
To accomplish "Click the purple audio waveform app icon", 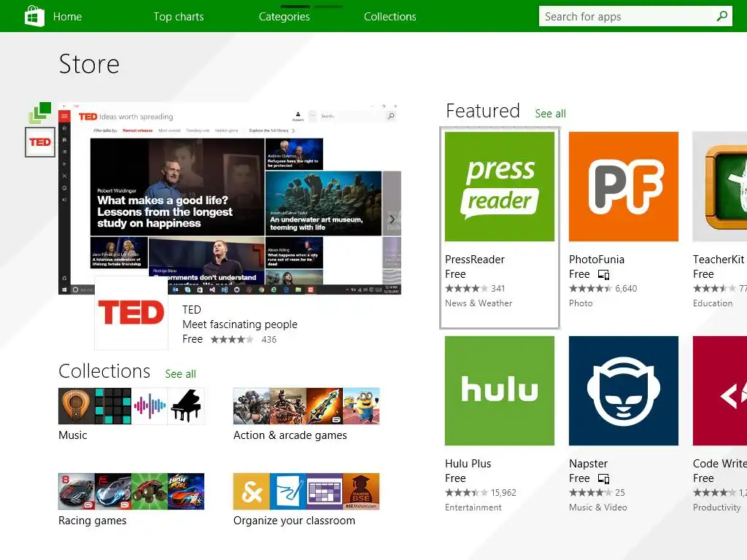I will (x=150, y=406).
